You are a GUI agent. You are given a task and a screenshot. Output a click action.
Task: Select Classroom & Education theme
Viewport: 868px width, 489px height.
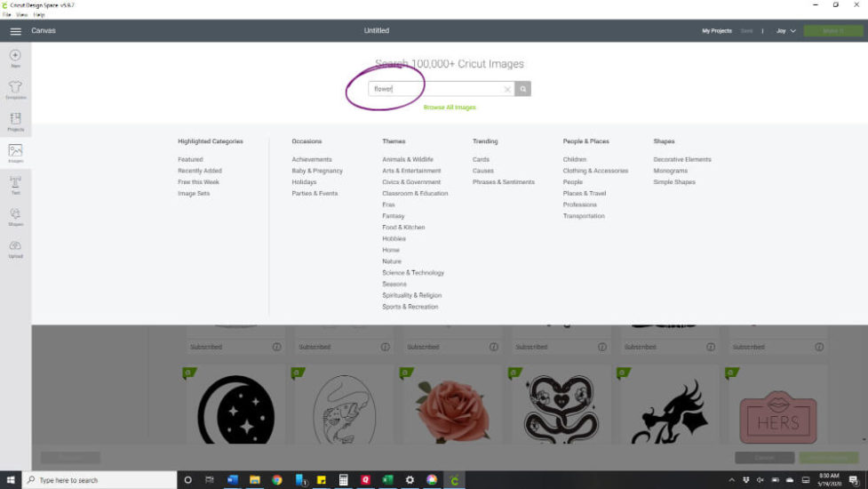coord(415,193)
